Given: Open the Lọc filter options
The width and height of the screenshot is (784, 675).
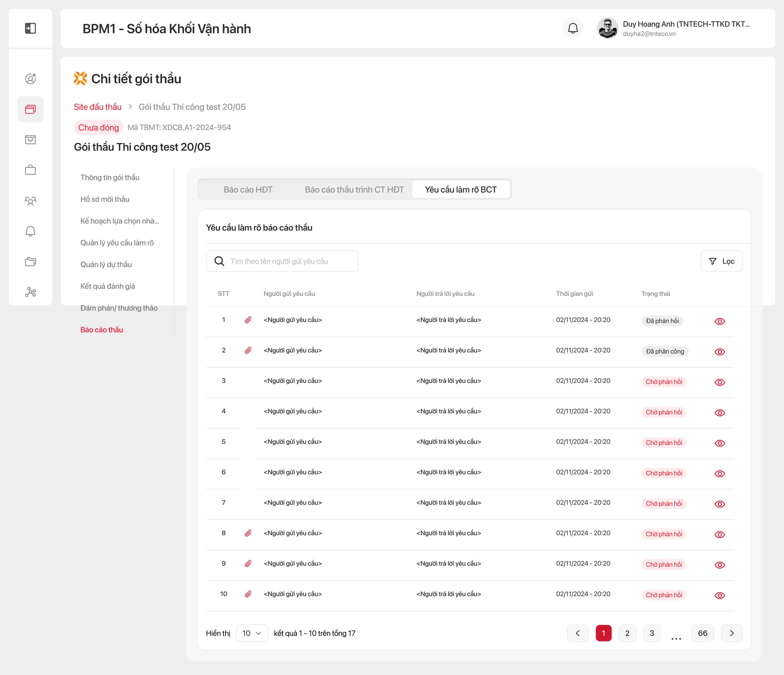Looking at the screenshot, I should pos(721,261).
